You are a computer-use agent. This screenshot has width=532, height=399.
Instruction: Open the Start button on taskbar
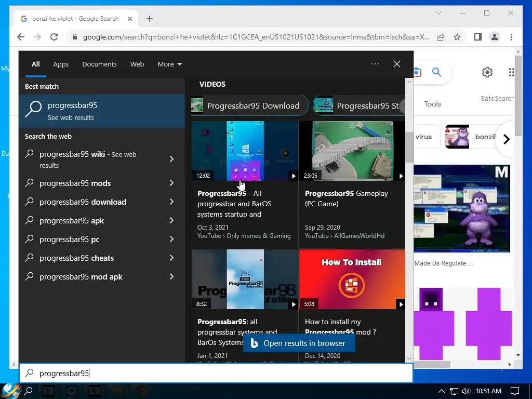(x=10, y=391)
